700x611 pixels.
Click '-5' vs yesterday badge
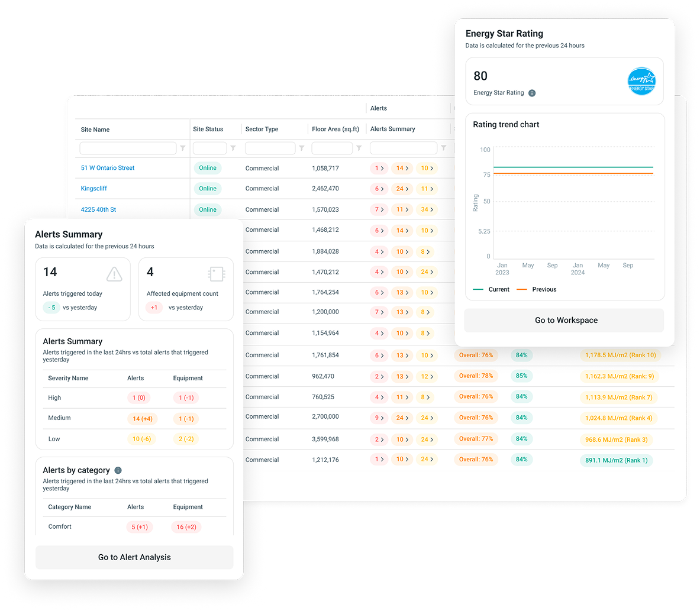click(x=51, y=308)
